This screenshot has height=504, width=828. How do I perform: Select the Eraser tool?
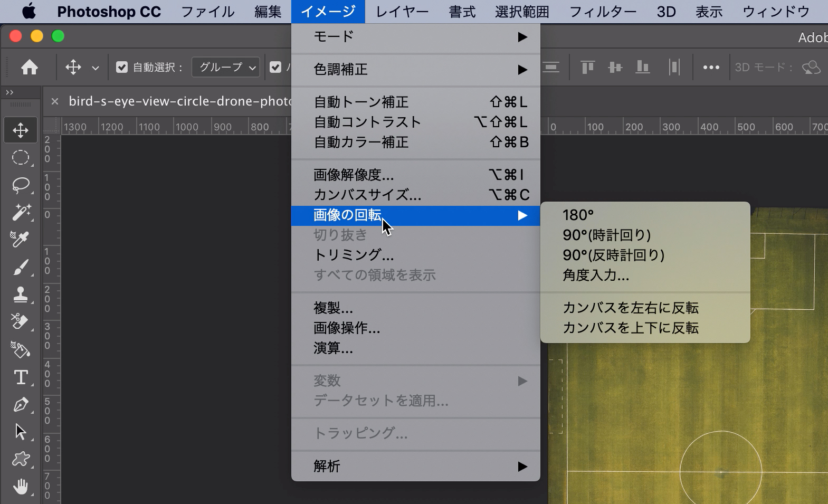(x=21, y=322)
